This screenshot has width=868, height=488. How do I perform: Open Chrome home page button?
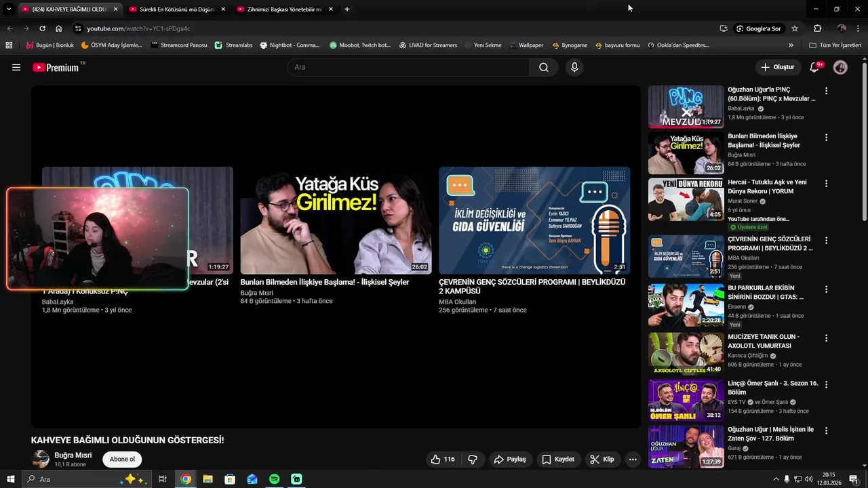click(59, 28)
